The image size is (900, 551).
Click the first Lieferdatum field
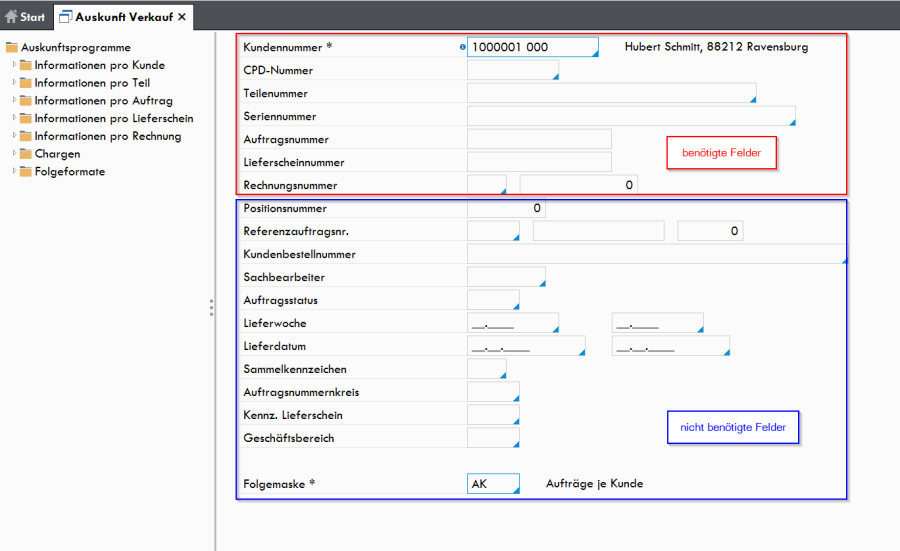point(526,346)
